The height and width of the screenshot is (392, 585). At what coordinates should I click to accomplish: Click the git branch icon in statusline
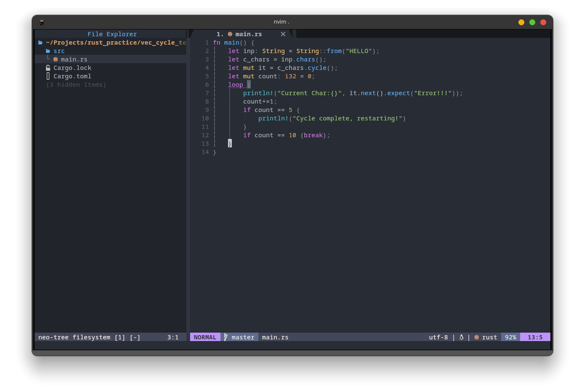(x=226, y=337)
